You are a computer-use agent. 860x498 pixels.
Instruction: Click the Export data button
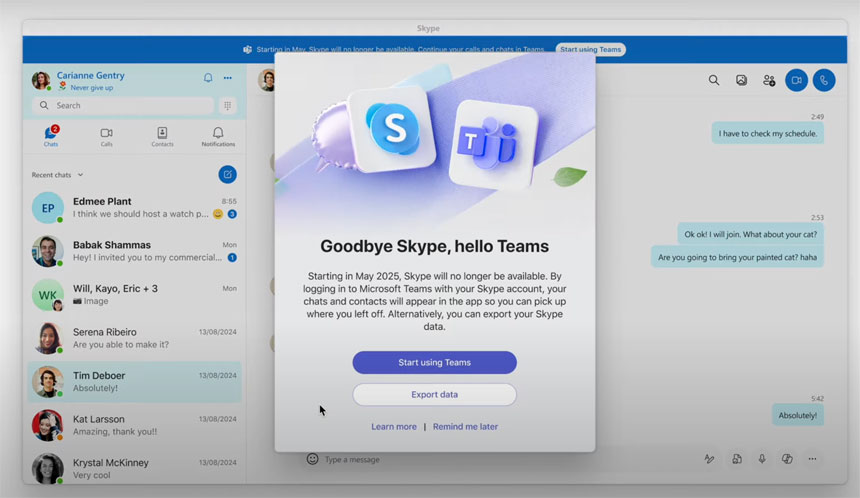click(434, 394)
